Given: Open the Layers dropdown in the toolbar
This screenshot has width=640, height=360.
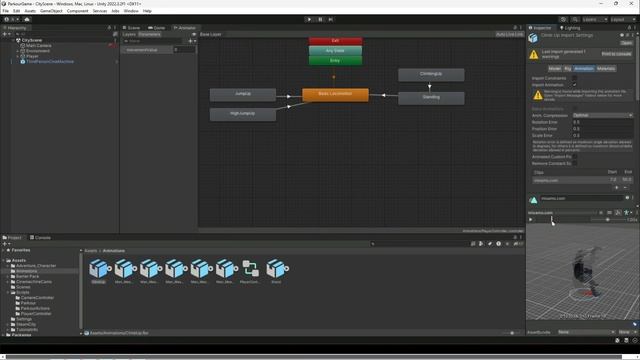Looking at the screenshot, I should [594, 19].
